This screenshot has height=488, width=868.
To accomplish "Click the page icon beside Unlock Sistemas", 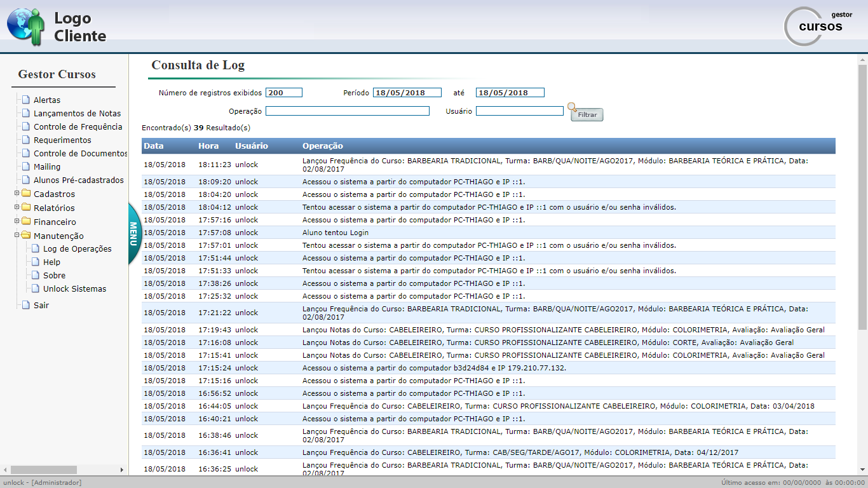I will [x=36, y=288].
